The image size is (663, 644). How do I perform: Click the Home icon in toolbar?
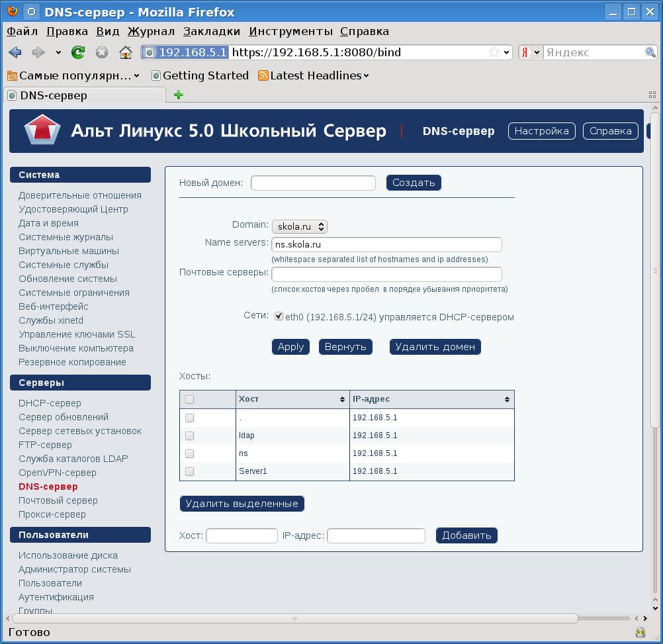[x=125, y=52]
